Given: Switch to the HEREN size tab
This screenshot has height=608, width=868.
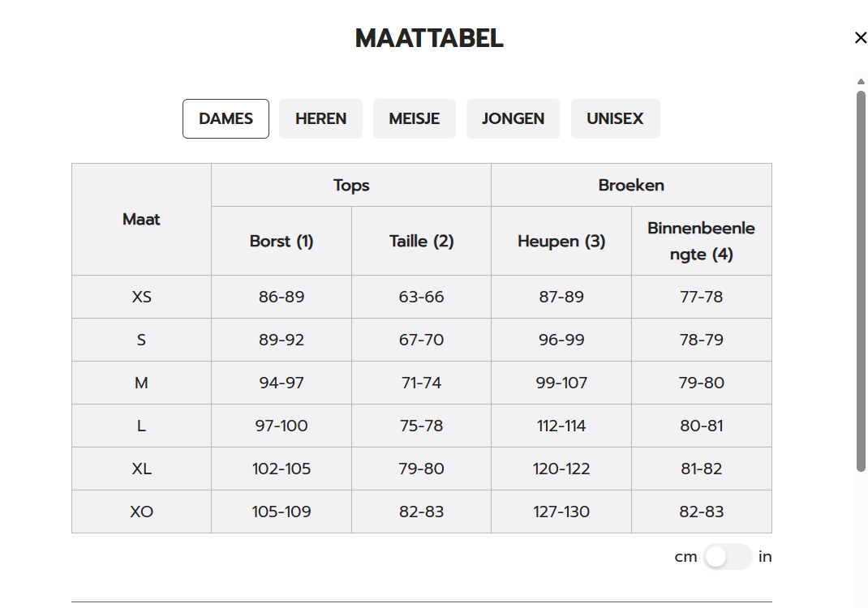Looking at the screenshot, I should coord(320,118).
